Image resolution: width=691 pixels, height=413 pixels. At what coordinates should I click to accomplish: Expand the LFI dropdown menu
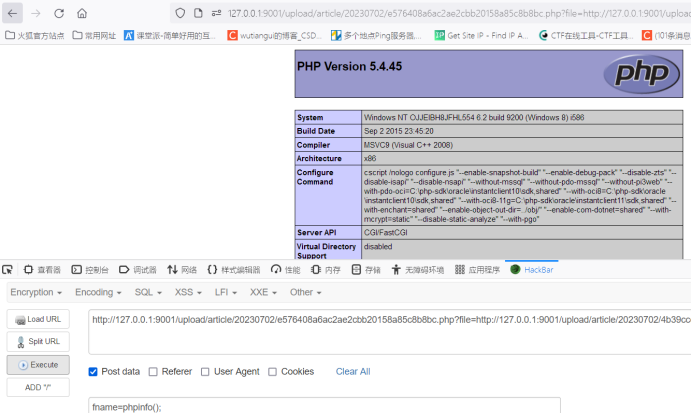pyautogui.click(x=226, y=292)
